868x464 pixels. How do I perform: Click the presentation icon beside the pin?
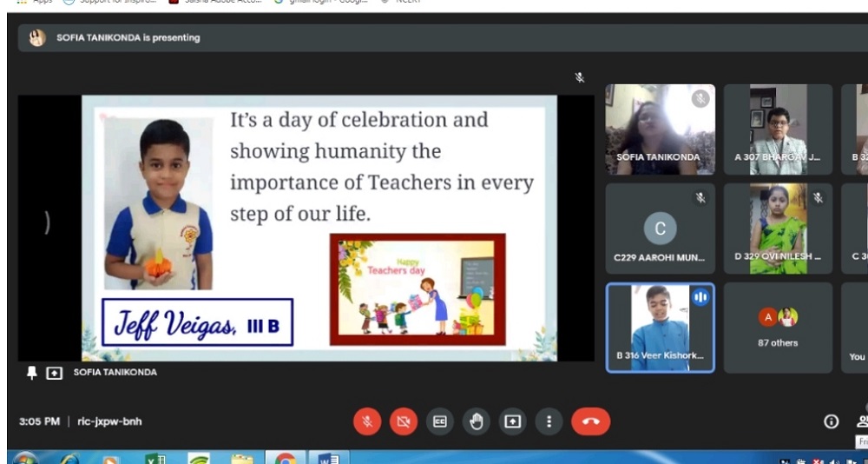54,372
